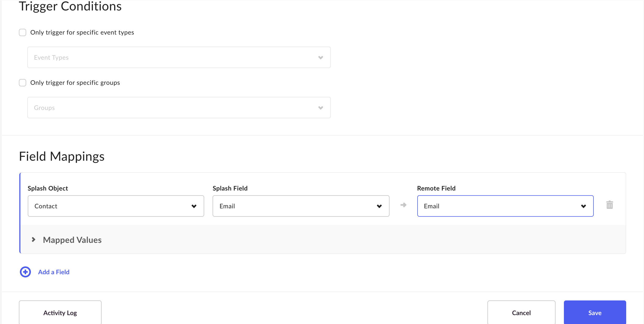
Task: Click the Field Mappings heading
Action: (62, 157)
